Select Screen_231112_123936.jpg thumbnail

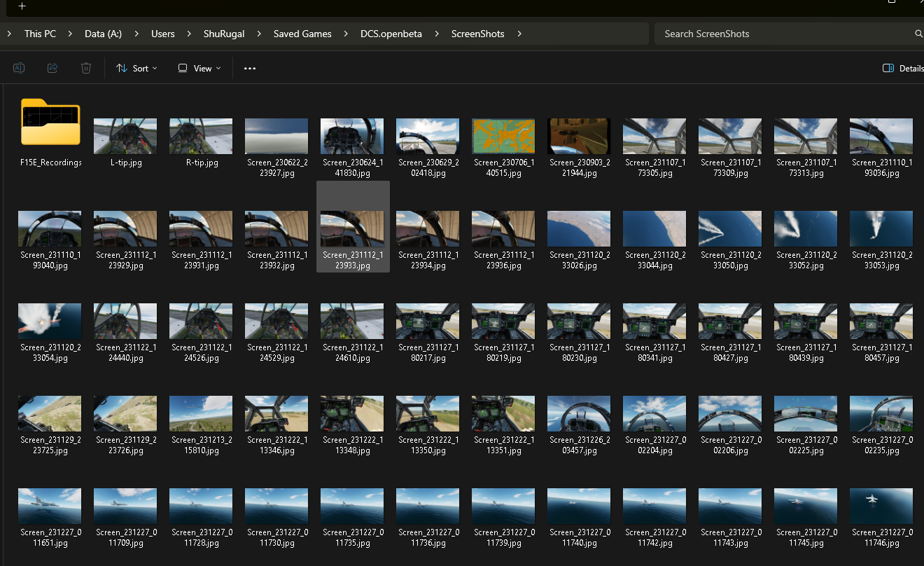[503, 228]
